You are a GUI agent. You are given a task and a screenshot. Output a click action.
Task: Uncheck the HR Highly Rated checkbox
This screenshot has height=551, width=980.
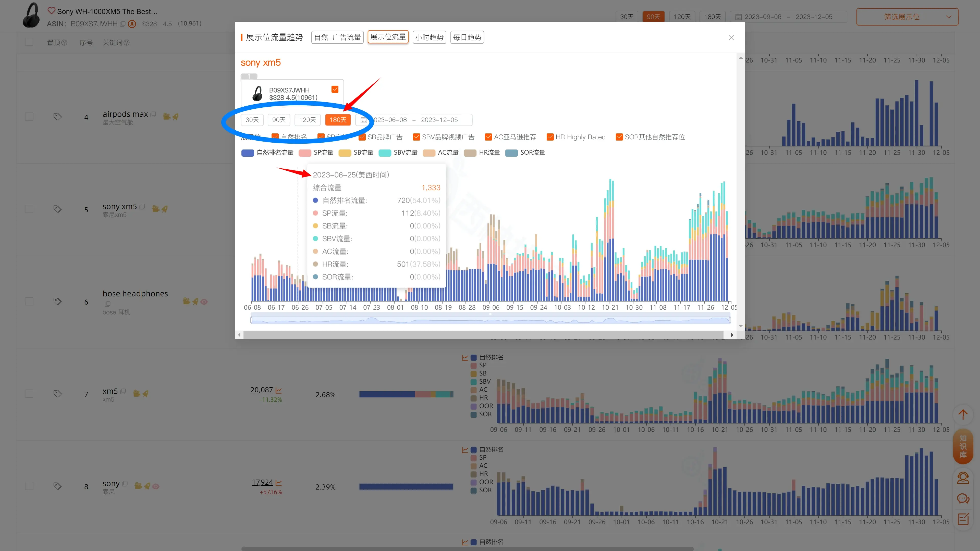coord(550,137)
